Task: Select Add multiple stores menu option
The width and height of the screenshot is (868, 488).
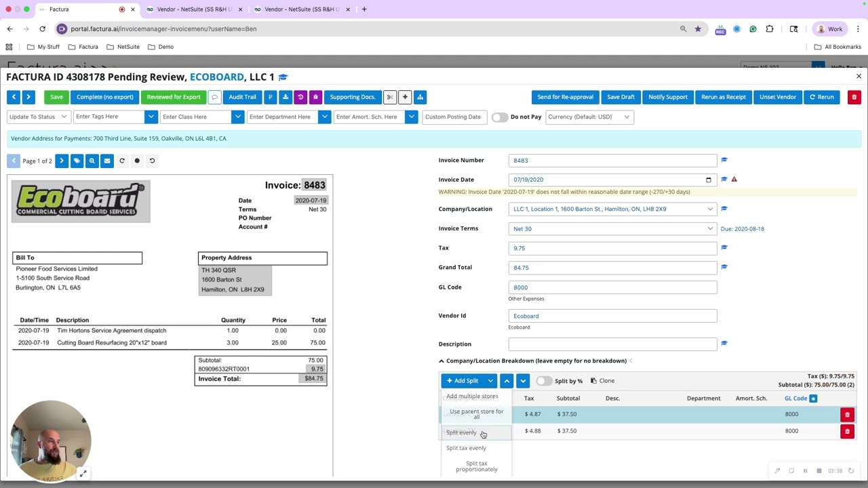Action: (x=472, y=396)
